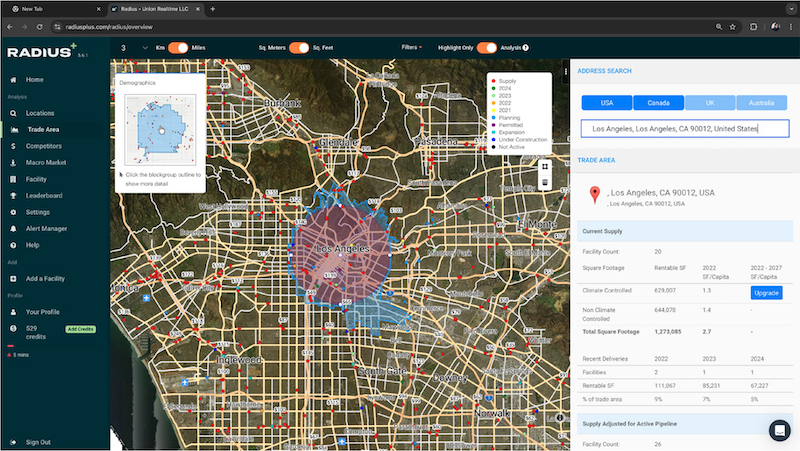Click the Upgrade button

click(x=766, y=293)
